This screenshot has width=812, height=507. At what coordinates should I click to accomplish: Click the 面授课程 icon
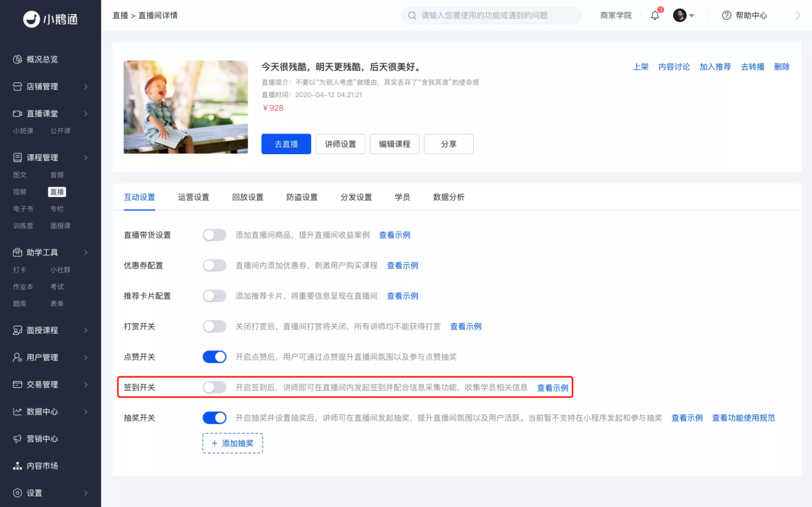[17, 330]
